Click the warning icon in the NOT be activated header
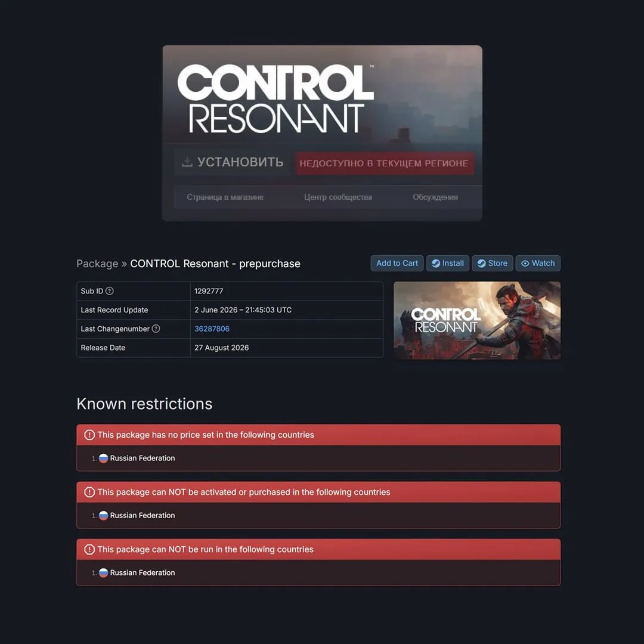644x644 pixels. 89,492
